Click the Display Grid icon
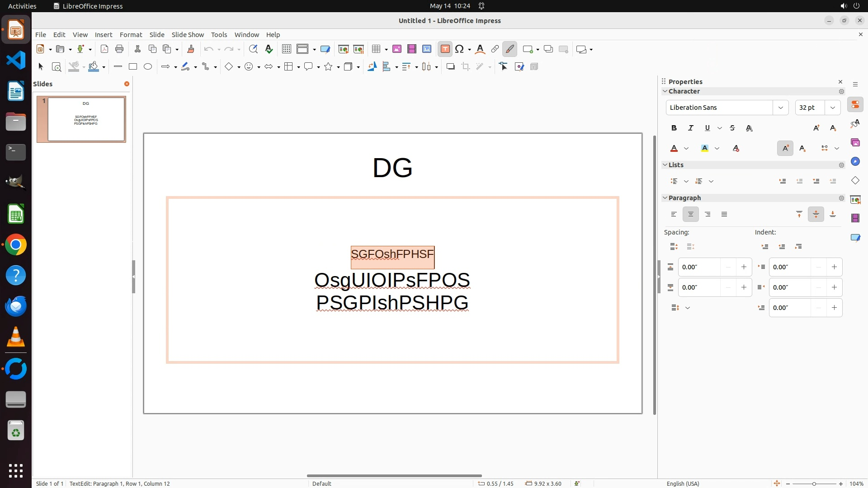Viewport: 868px width, 488px height. point(286,49)
